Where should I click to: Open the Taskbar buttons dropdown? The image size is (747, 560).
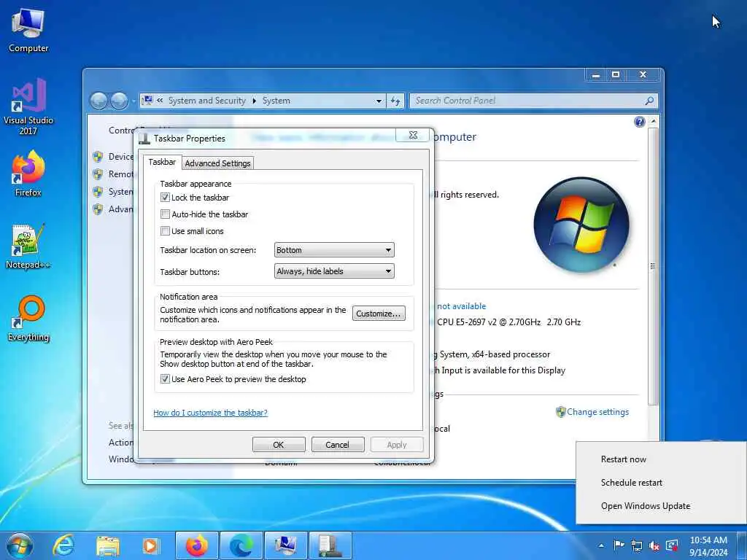click(334, 271)
